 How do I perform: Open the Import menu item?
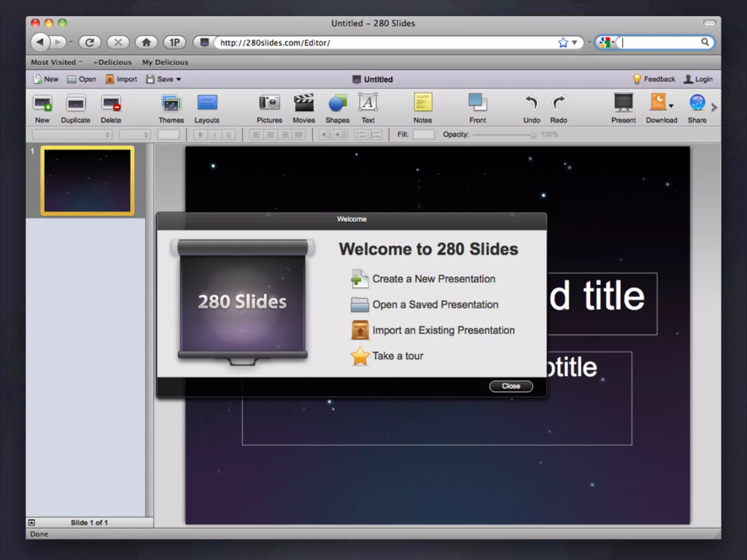pos(121,79)
